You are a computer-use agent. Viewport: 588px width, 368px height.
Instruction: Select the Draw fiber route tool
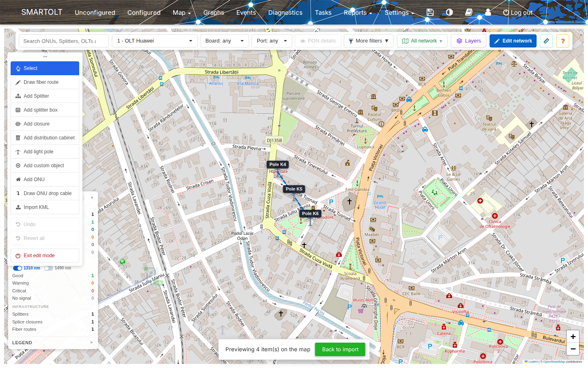click(x=45, y=82)
